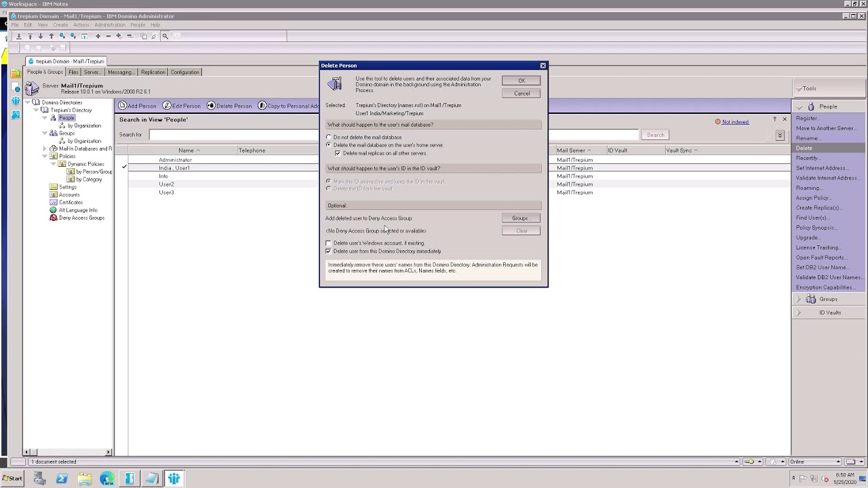Click Cancel in Delete Person dialog
868x488 pixels.
(521, 94)
